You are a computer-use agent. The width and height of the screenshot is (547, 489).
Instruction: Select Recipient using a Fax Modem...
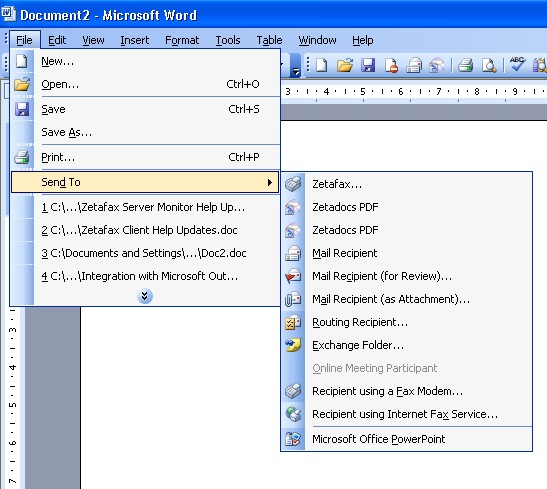tap(407, 391)
